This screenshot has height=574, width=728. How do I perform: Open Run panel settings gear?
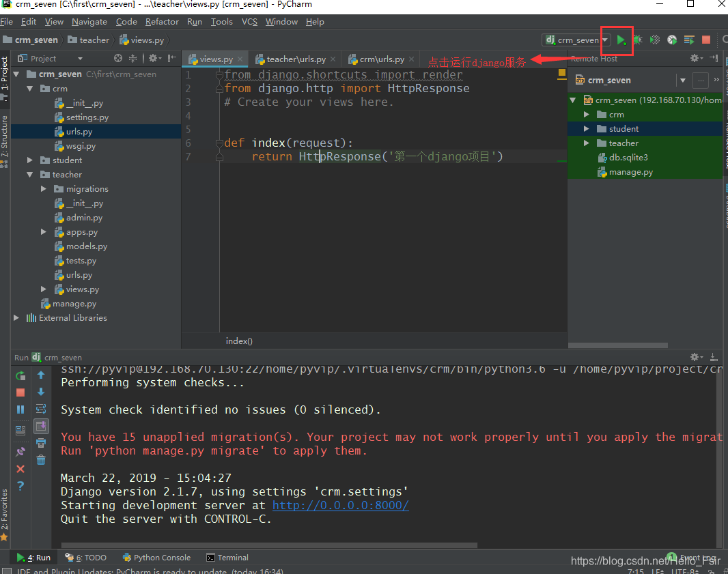click(x=695, y=357)
